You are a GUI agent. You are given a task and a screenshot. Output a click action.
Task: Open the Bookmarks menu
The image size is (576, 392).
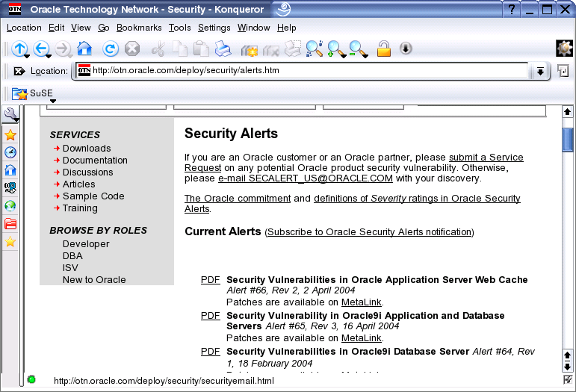139,28
